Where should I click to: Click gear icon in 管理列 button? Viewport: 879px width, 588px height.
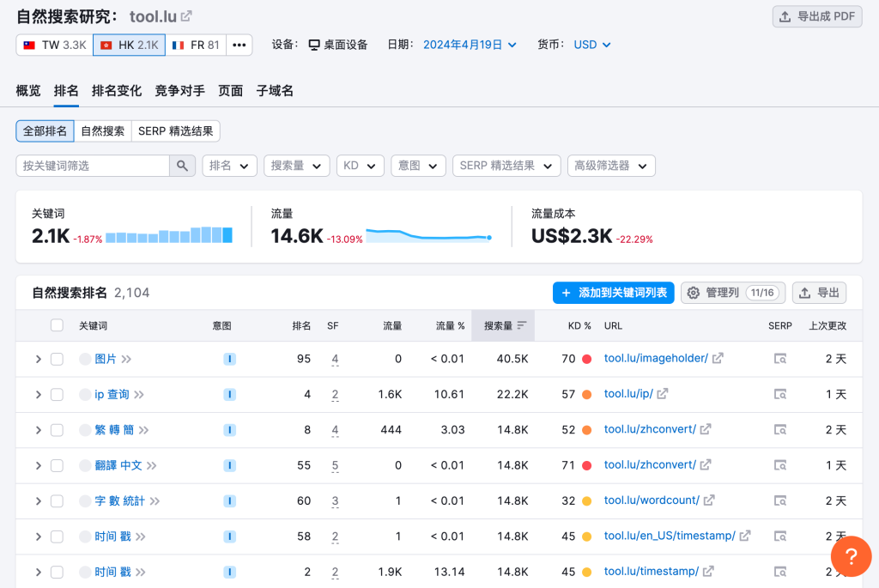coord(694,293)
